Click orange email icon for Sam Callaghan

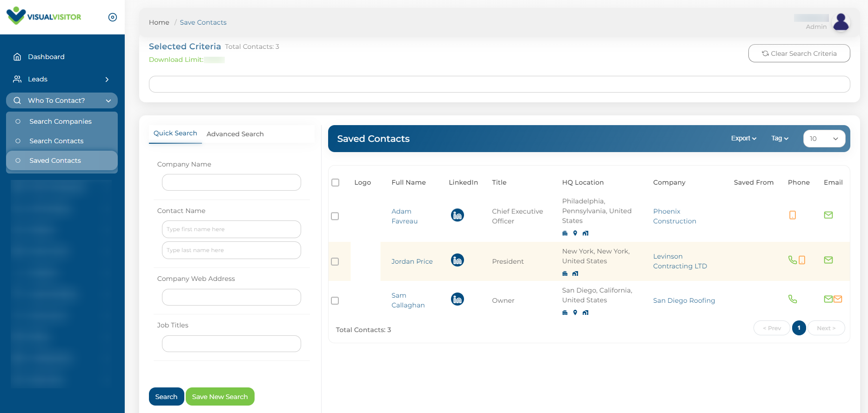pos(838,299)
